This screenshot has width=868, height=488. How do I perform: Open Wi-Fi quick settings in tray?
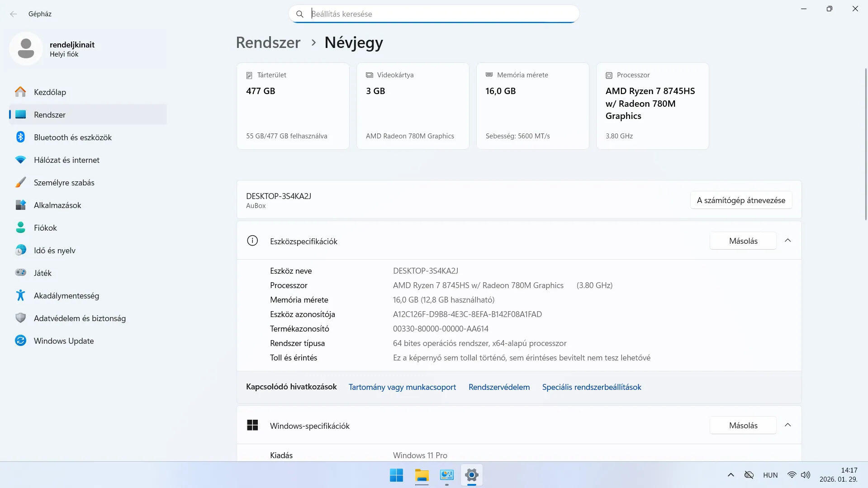click(x=792, y=475)
